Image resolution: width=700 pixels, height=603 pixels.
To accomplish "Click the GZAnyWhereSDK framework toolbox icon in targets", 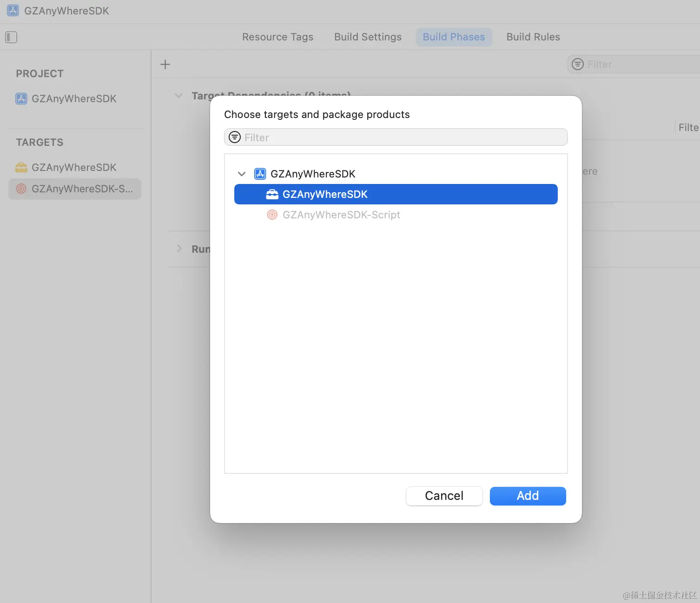I will 21,167.
